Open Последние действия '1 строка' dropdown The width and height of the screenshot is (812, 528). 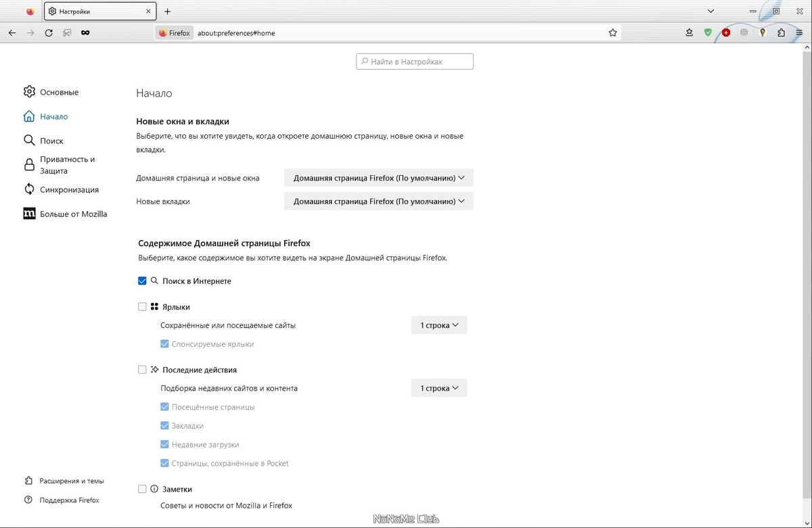439,388
